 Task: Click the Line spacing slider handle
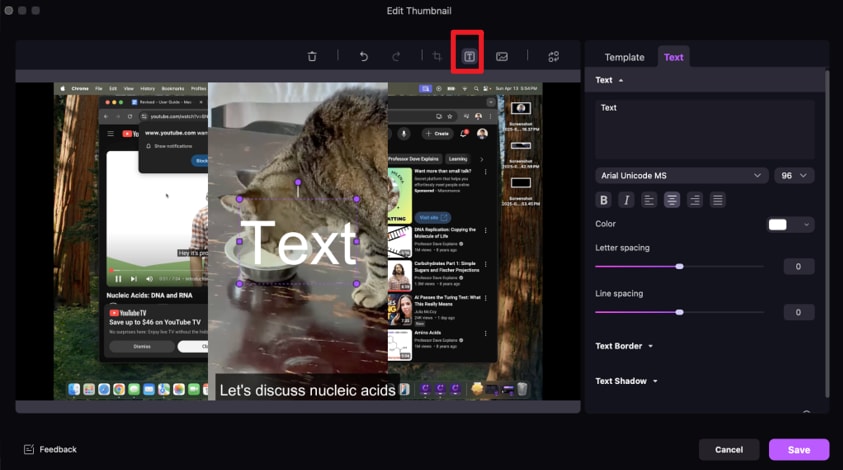tap(680, 312)
